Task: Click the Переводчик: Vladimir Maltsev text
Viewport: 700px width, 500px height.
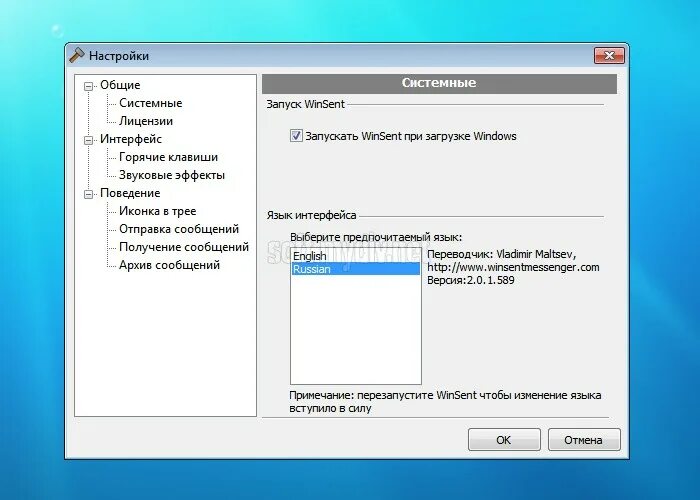Action: pyautogui.click(x=501, y=254)
